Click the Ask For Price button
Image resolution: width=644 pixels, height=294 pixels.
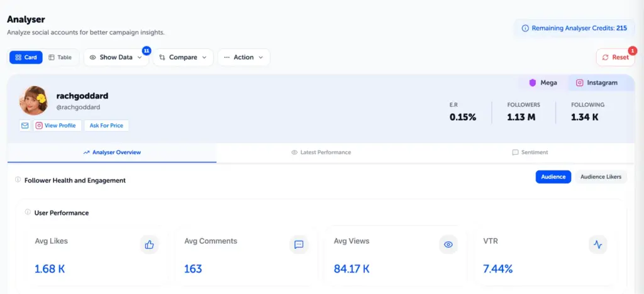pyautogui.click(x=106, y=126)
